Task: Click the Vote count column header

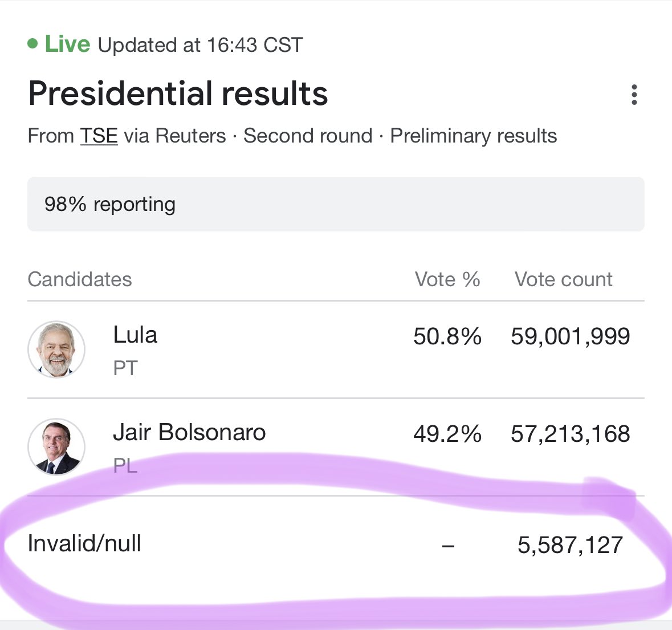Action: click(x=564, y=279)
